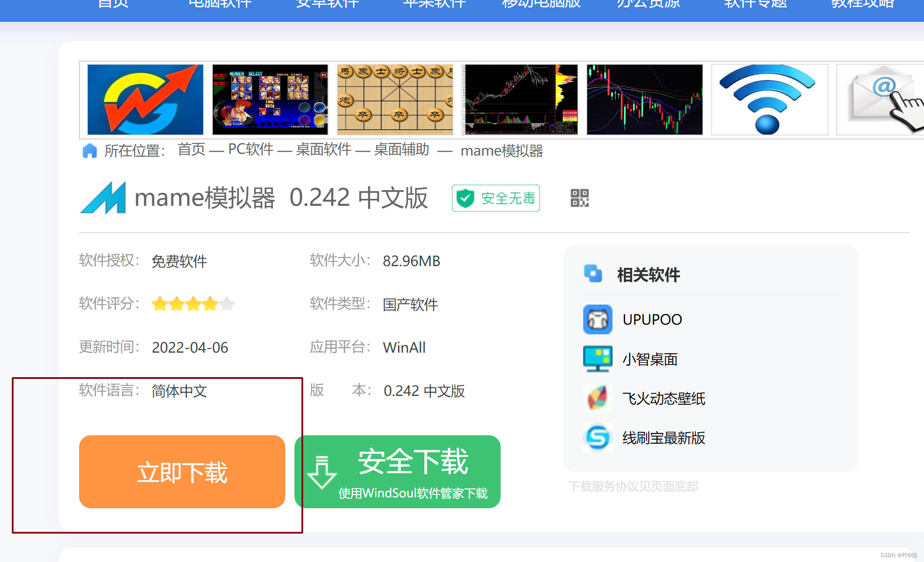924x562 pixels.
Task: Click the home icon in breadcrumb
Action: [x=90, y=151]
